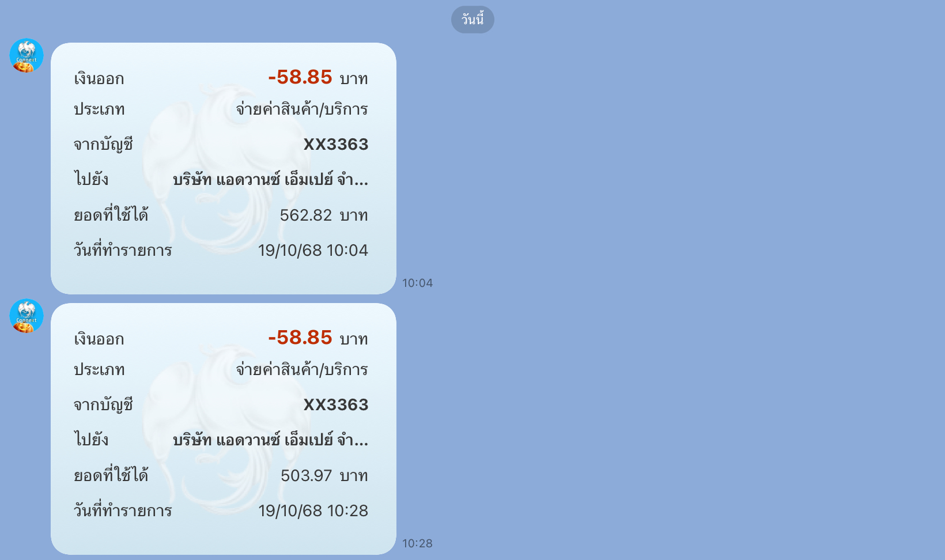Click the 503.97 บาท available balance
945x560 pixels.
(x=324, y=475)
